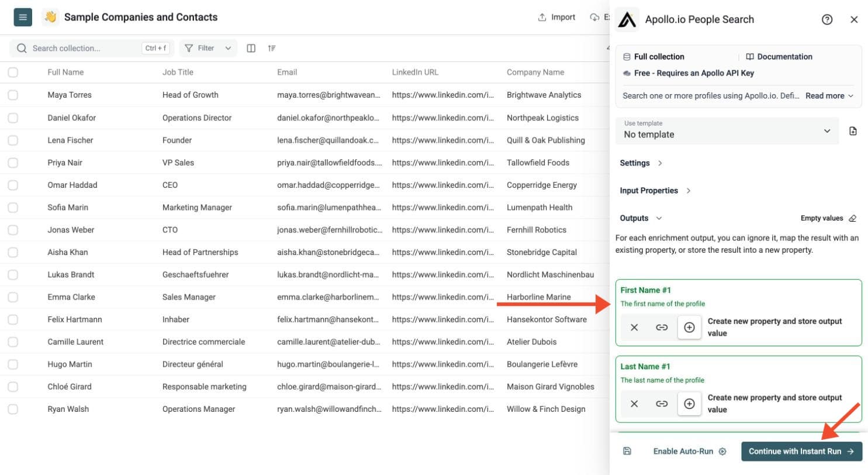Expand the Input Properties section
Screen dimensions: 868x475
click(655, 191)
